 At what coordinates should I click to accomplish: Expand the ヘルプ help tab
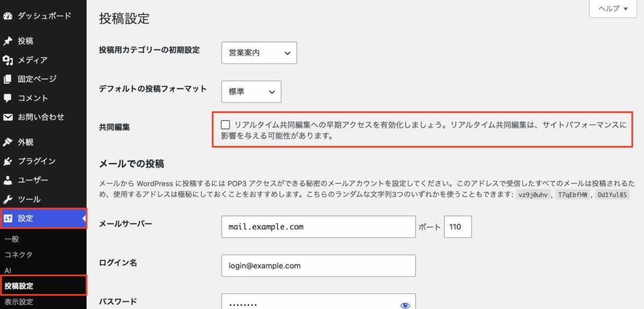click(613, 9)
